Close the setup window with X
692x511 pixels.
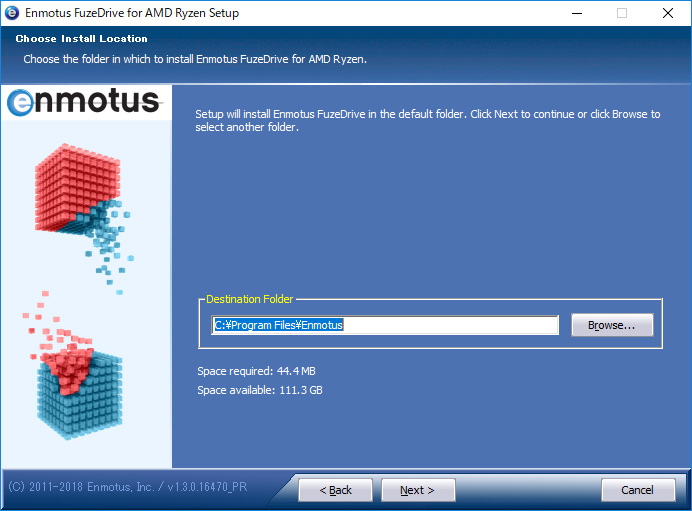pyautogui.click(x=668, y=14)
